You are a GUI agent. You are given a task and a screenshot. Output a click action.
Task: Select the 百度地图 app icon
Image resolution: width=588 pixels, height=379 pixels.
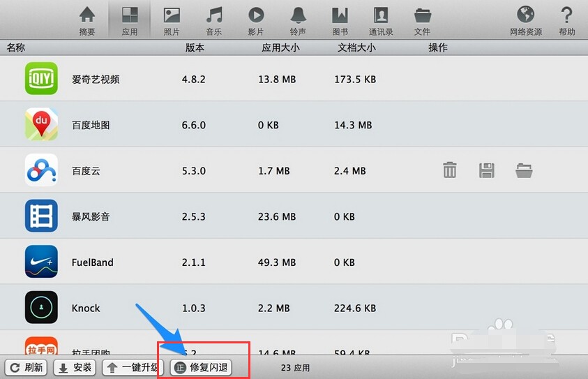41,124
